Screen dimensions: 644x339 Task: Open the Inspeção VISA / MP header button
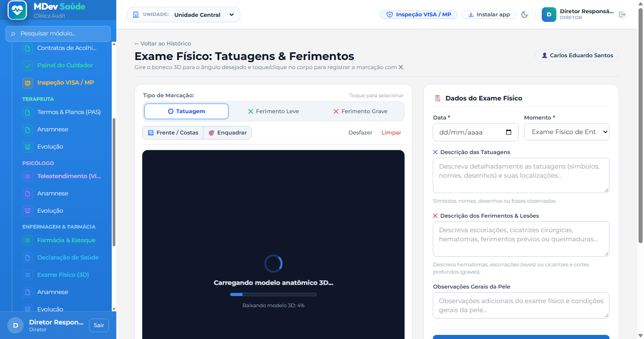[419, 15]
